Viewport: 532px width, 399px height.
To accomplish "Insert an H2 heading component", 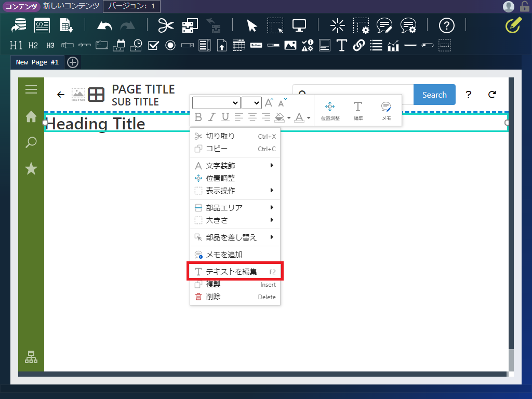I will pos(33,45).
